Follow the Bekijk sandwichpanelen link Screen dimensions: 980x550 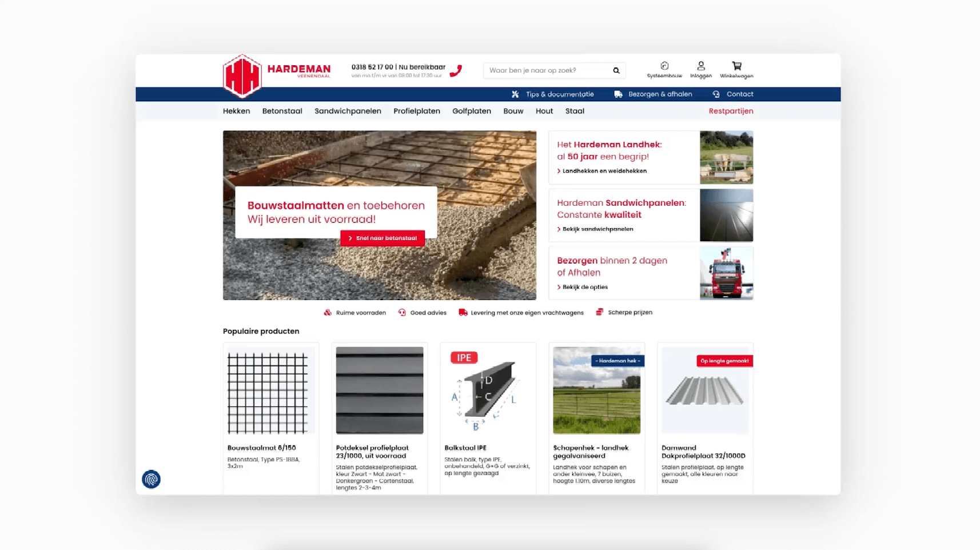(x=597, y=229)
